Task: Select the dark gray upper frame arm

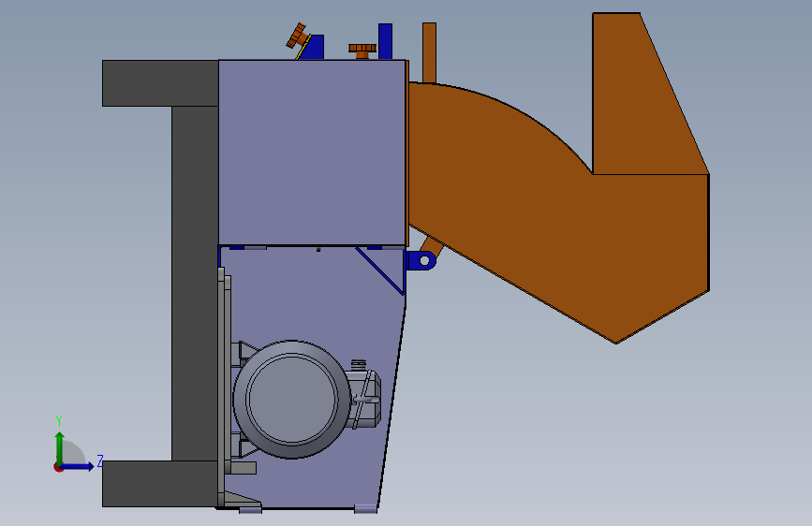Action: click(160, 83)
